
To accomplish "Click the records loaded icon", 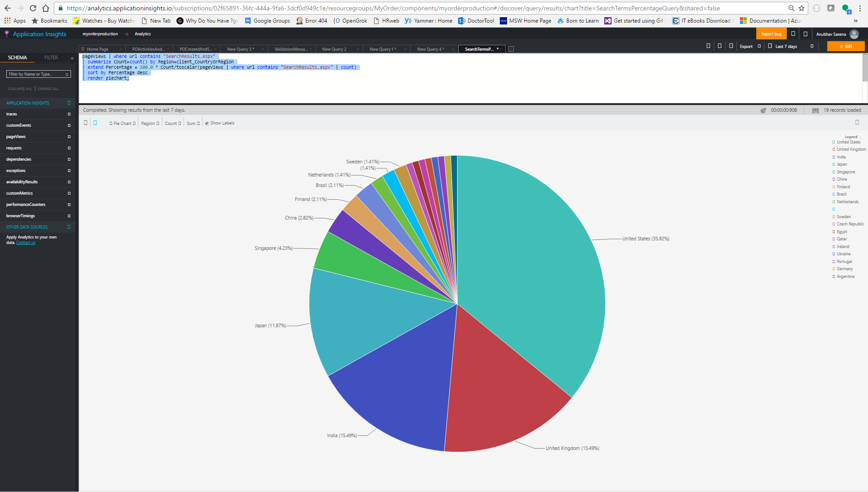I will pyautogui.click(x=816, y=110).
